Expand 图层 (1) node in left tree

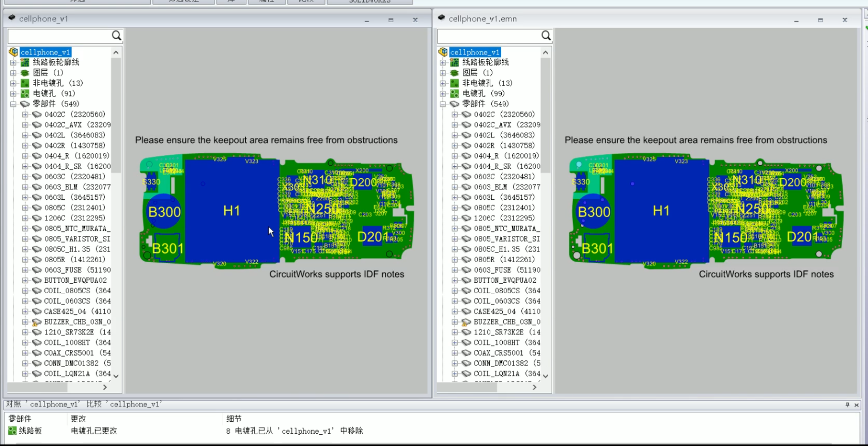tap(13, 73)
